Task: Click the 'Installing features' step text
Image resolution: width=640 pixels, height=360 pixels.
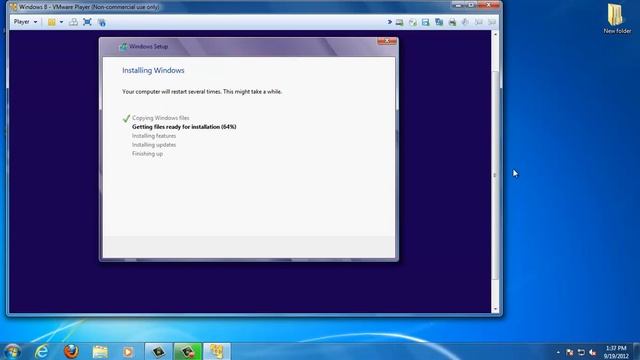Action: pyautogui.click(x=154, y=136)
